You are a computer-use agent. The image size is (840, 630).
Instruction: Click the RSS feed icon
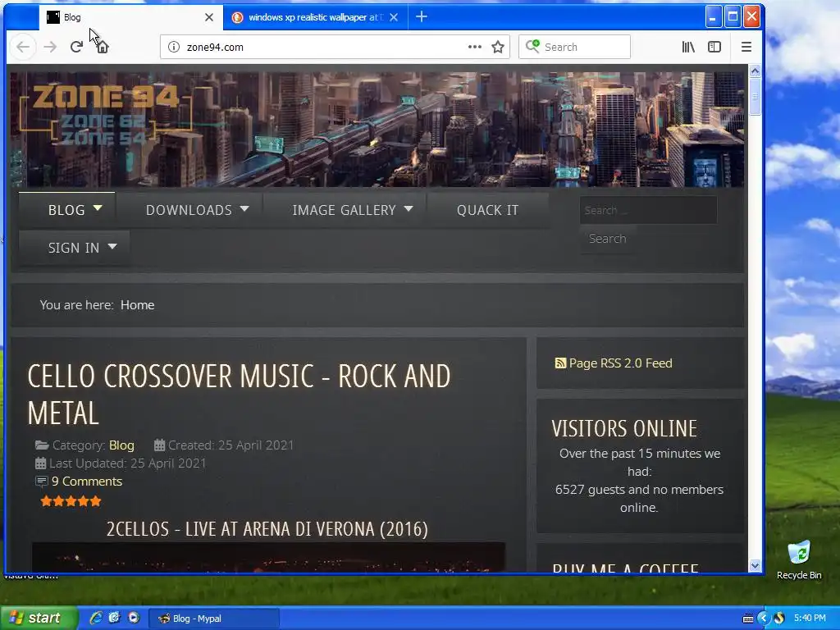[559, 363]
